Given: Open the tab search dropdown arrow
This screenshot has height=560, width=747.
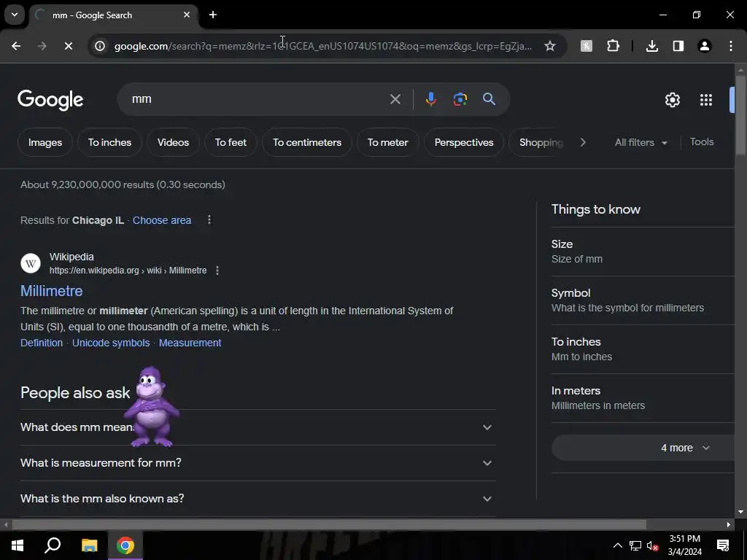Looking at the screenshot, I should point(15,15).
